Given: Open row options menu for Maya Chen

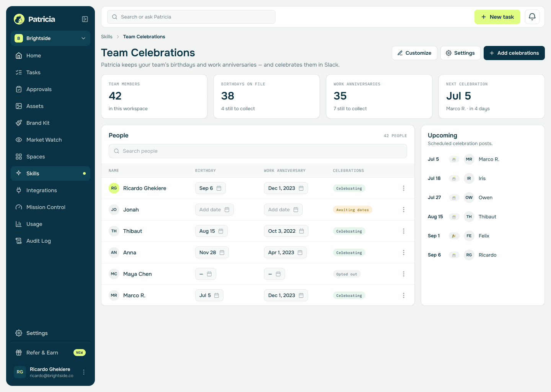Looking at the screenshot, I should click(403, 274).
